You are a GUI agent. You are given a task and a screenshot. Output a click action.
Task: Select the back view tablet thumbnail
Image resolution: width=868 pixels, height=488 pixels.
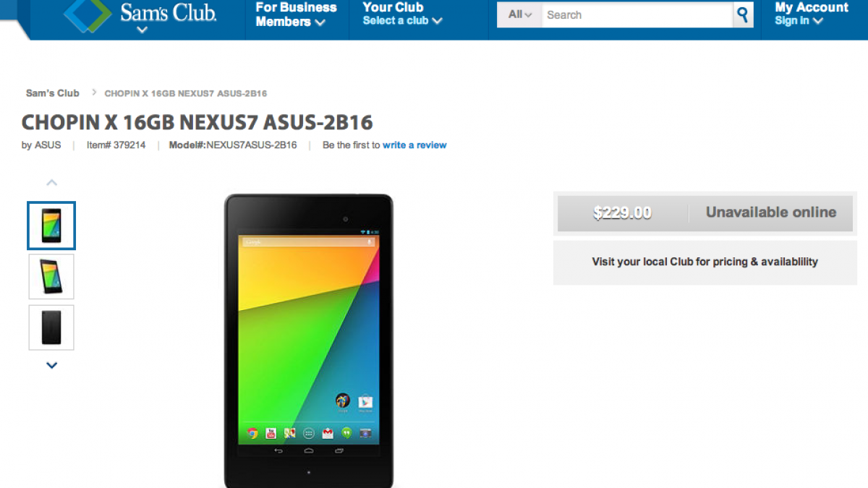tap(51, 328)
